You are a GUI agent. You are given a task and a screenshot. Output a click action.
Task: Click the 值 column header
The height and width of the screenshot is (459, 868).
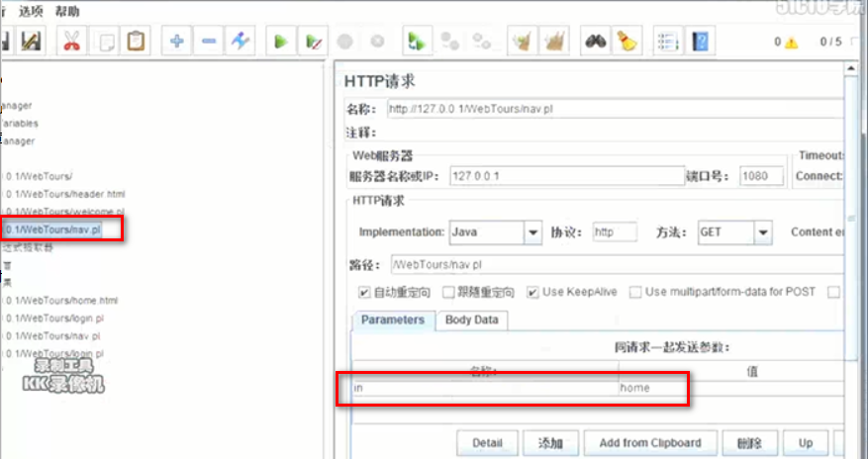[731, 372]
